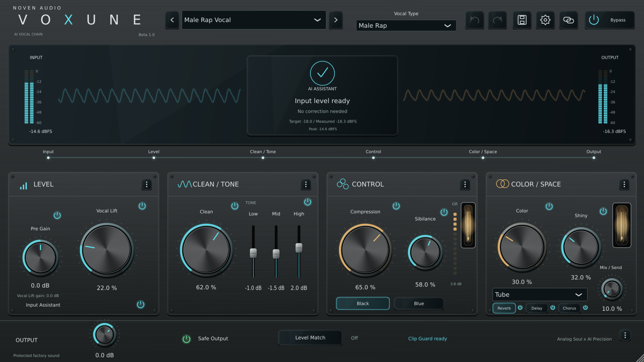This screenshot has width=644, height=362.
Task: Toggle the Safe Output power button
Action: [186, 339]
